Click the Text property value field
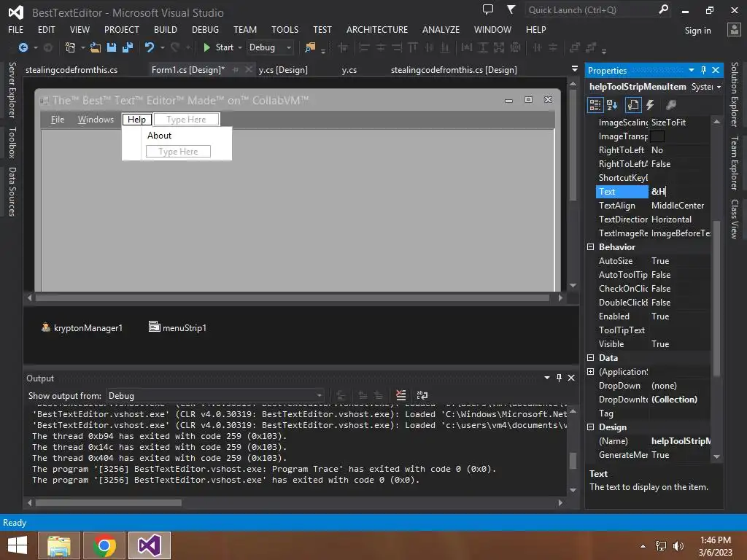The height and width of the screenshot is (560, 747). [680, 192]
